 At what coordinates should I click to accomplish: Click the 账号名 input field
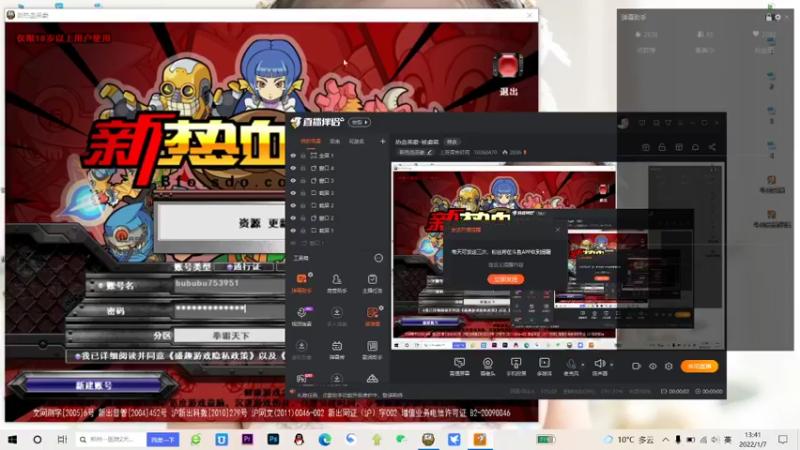tap(230, 284)
